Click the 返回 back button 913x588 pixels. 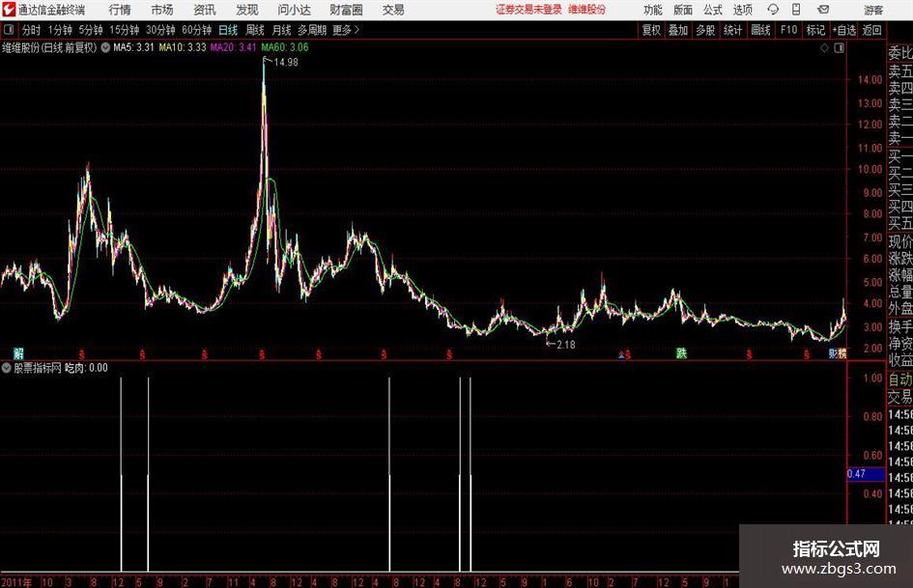[x=871, y=30]
